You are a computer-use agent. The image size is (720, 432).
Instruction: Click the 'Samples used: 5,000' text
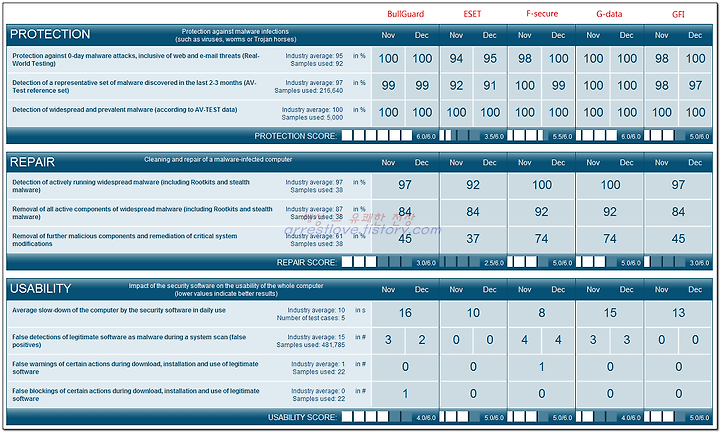312,118
